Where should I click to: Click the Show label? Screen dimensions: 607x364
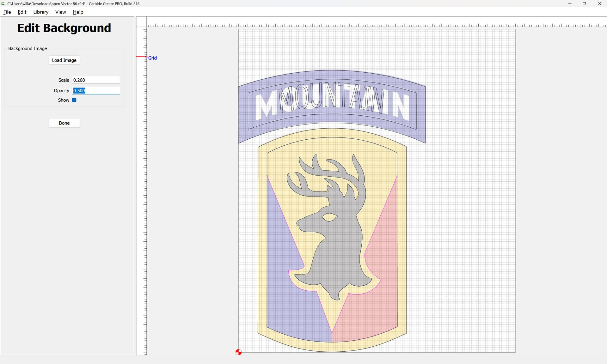click(x=63, y=100)
